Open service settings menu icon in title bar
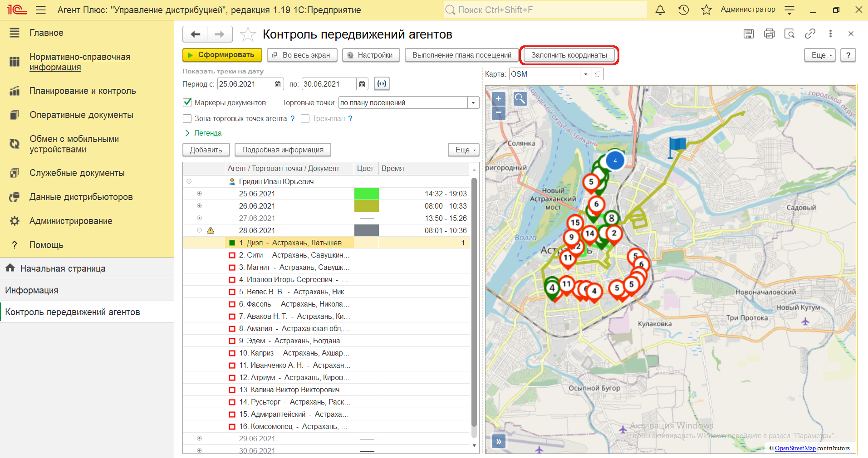 pos(790,10)
